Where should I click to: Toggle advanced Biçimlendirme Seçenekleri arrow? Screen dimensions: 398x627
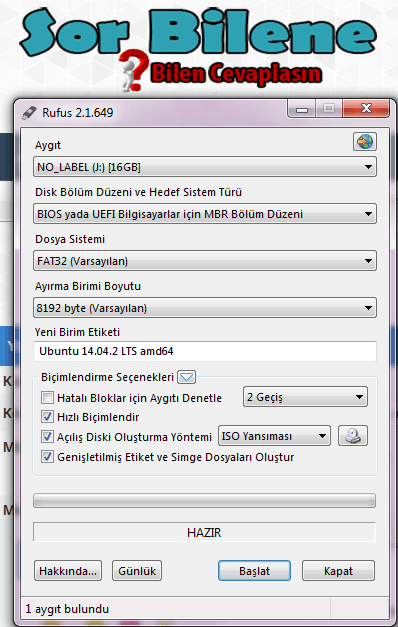pos(186,377)
